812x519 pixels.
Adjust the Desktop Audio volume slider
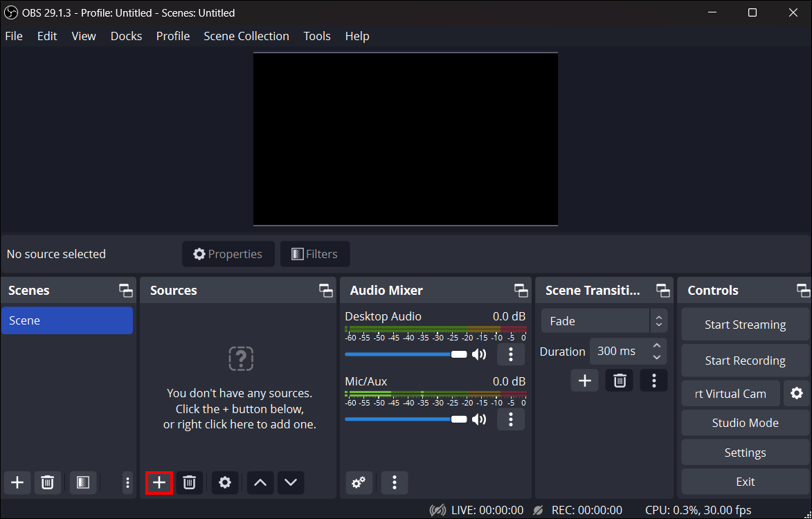[x=459, y=354]
